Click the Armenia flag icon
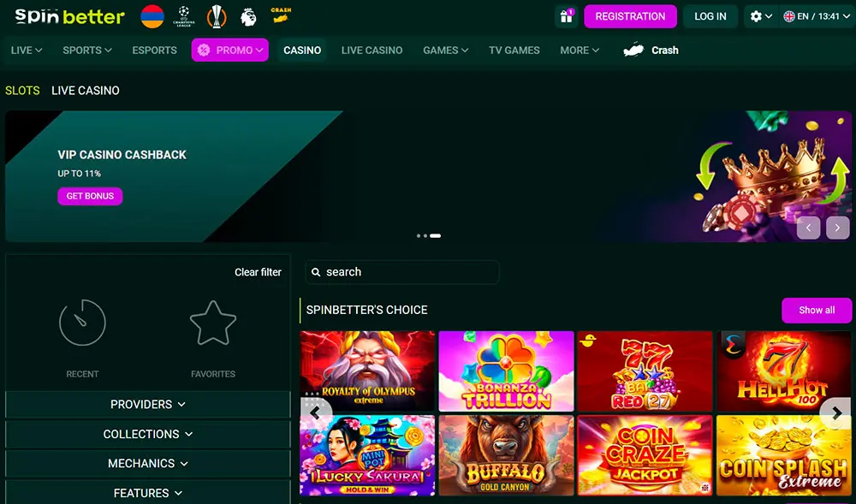Screen dimensions: 856x504 pyautogui.click(x=152, y=15)
